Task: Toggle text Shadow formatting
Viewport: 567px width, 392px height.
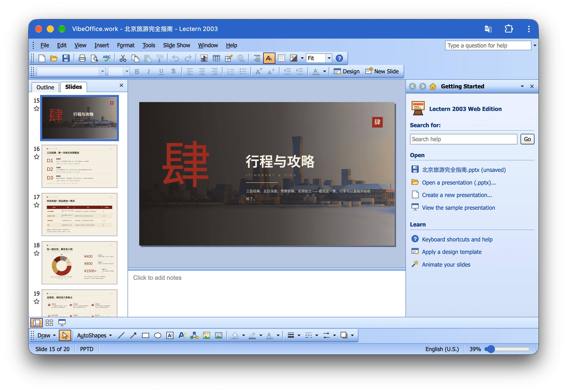Action: pyautogui.click(x=174, y=72)
